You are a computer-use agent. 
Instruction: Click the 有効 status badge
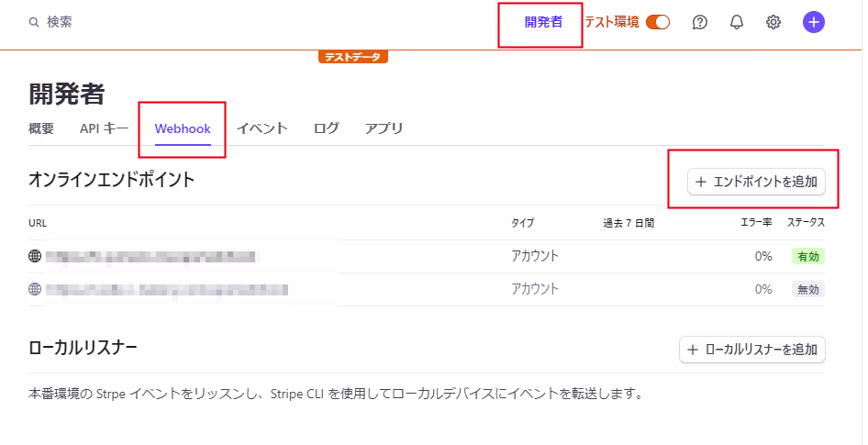[x=808, y=256]
